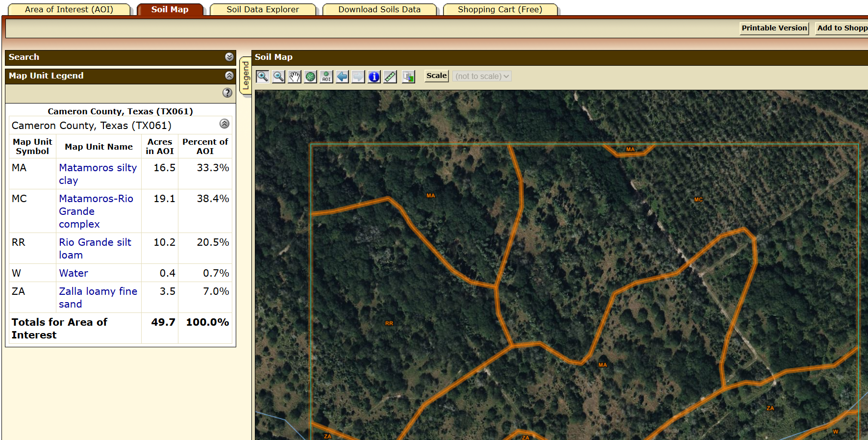Open the vertical Legend side tab
This screenshot has width=868, height=440.
point(246,76)
